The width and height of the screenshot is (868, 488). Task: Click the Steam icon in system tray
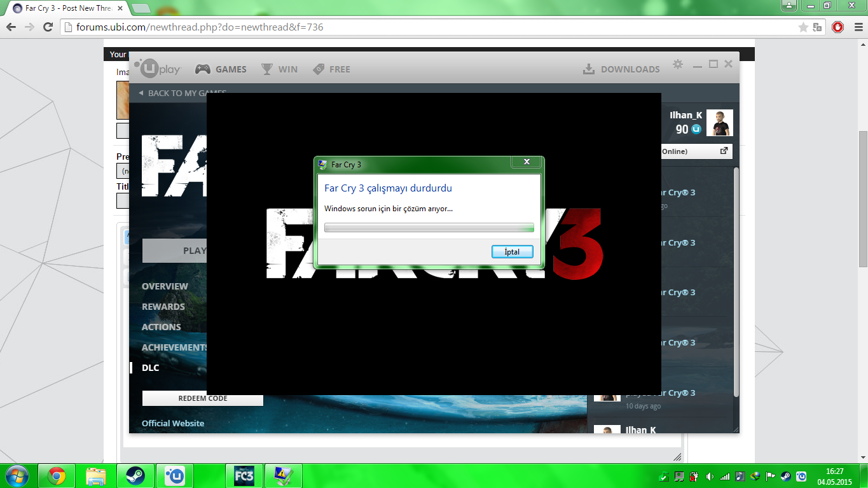point(786,477)
